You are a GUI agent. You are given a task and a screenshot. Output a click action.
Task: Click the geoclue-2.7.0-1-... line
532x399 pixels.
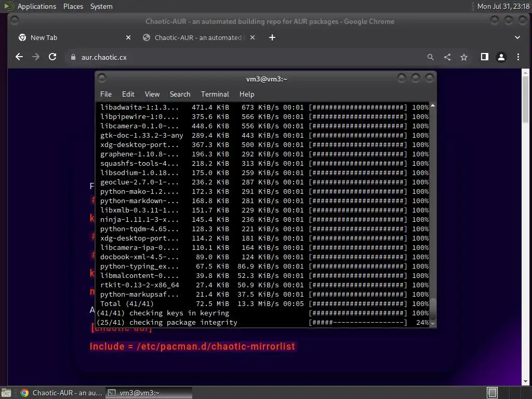click(264, 182)
